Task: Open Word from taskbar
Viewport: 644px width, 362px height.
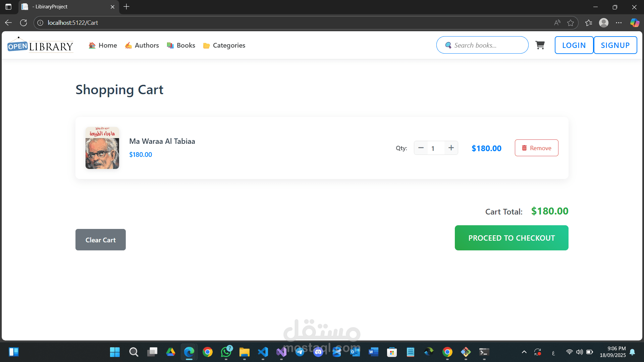Action: [373, 352]
